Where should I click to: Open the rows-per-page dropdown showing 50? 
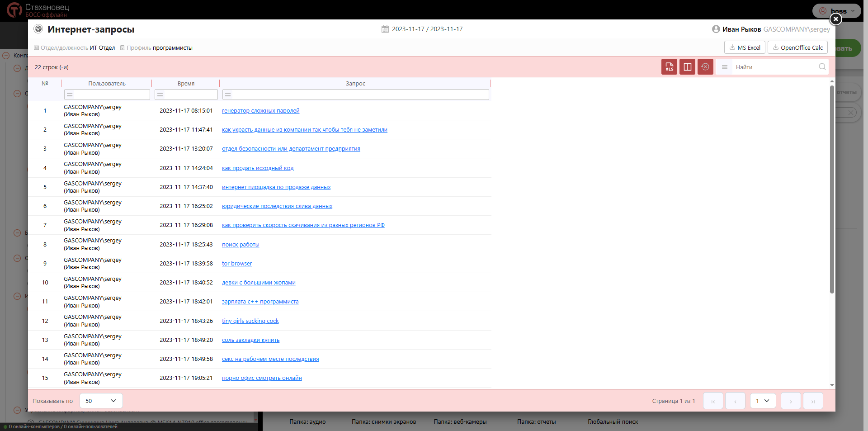point(101,401)
